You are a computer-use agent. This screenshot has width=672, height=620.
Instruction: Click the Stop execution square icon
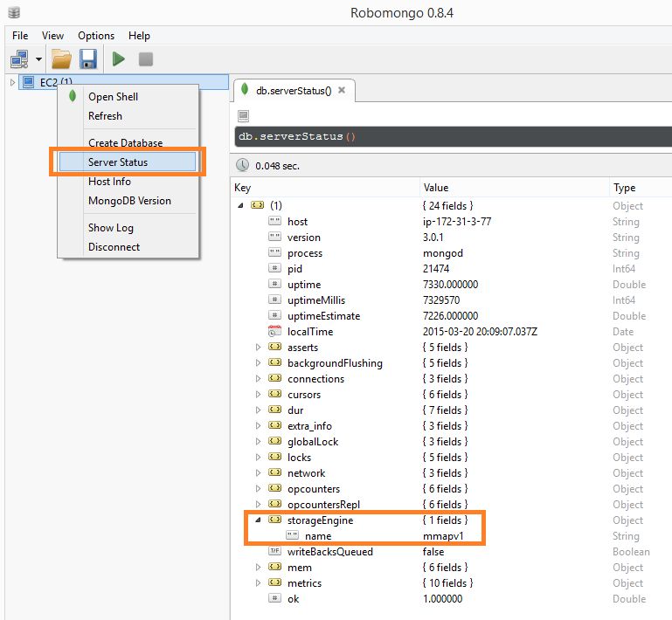click(x=146, y=59)
